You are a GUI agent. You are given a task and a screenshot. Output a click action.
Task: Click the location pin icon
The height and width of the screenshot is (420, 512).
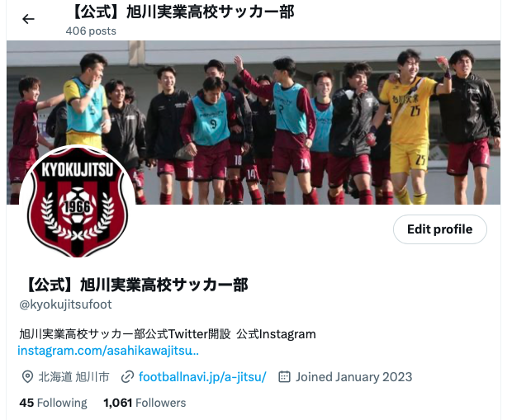pyautogui.click(x=27, y=377)
